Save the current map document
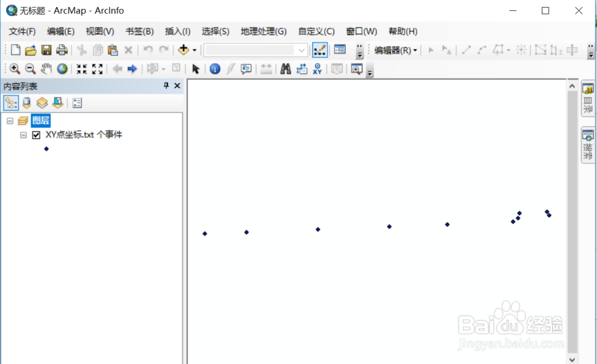597x364 pixels. tap(46, 50)
